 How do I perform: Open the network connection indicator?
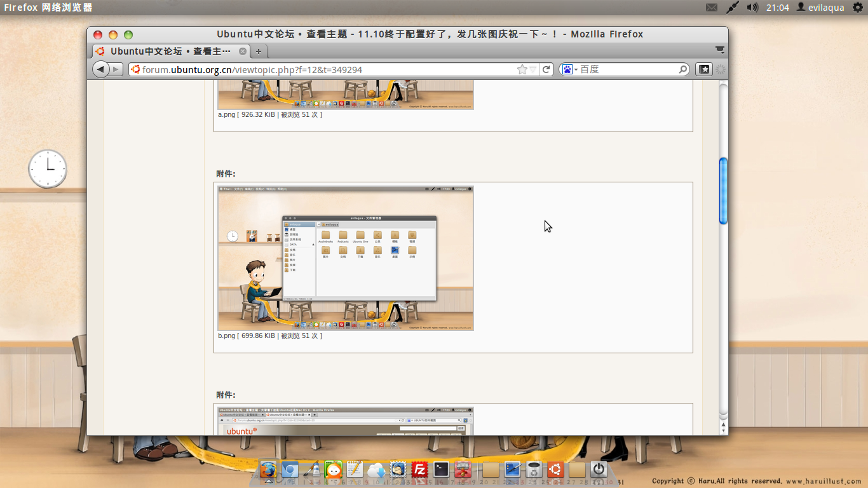pyautogui.click(x=732, y=8)
